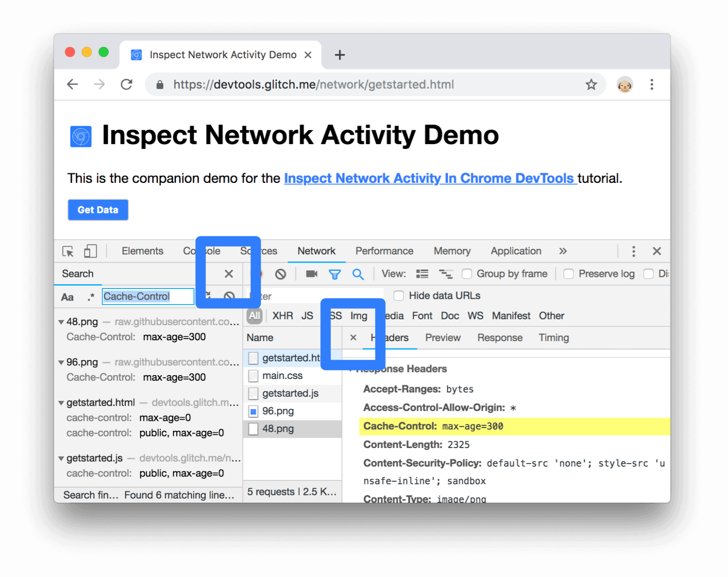This screenshot has height=577, width=728.
Task: Open the Memory tab
Action: (x=452, y=251)
